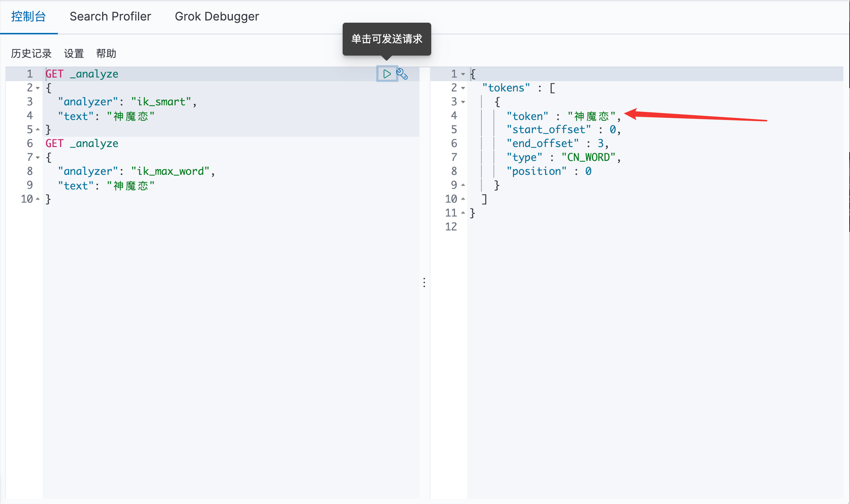The width and height of the screenshot is (850, 504).
Task: Open 历史记录 history link
Action: [x=31, y=53]
